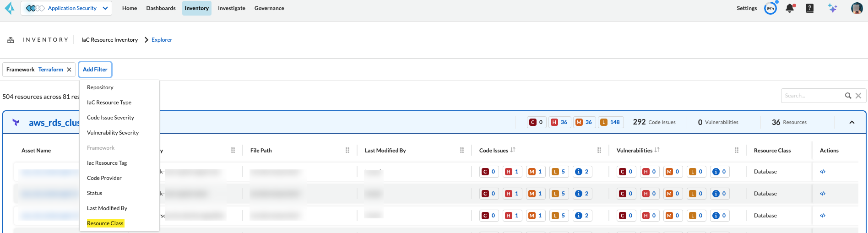Click first row Critical 0 vulnerability badge

click(x=626, y=172)
